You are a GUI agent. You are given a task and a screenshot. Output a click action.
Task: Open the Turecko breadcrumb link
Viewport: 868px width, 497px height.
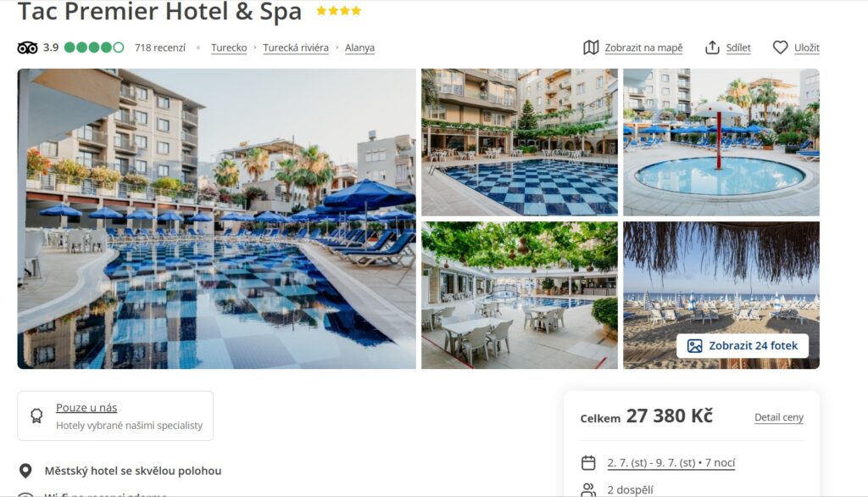point(229,47)
